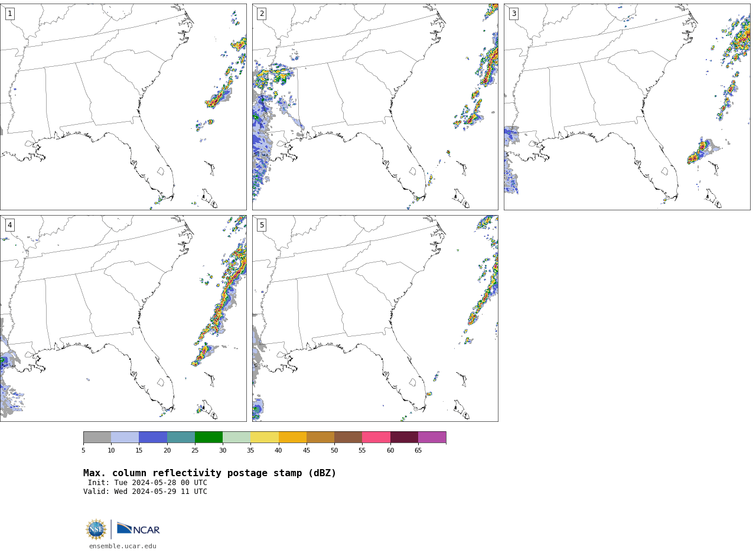Screen dimensions: 756x553
Task: Click the gray 5-10 dBZ color swatch
Action: pyautogui.click(x=97, y=437)
